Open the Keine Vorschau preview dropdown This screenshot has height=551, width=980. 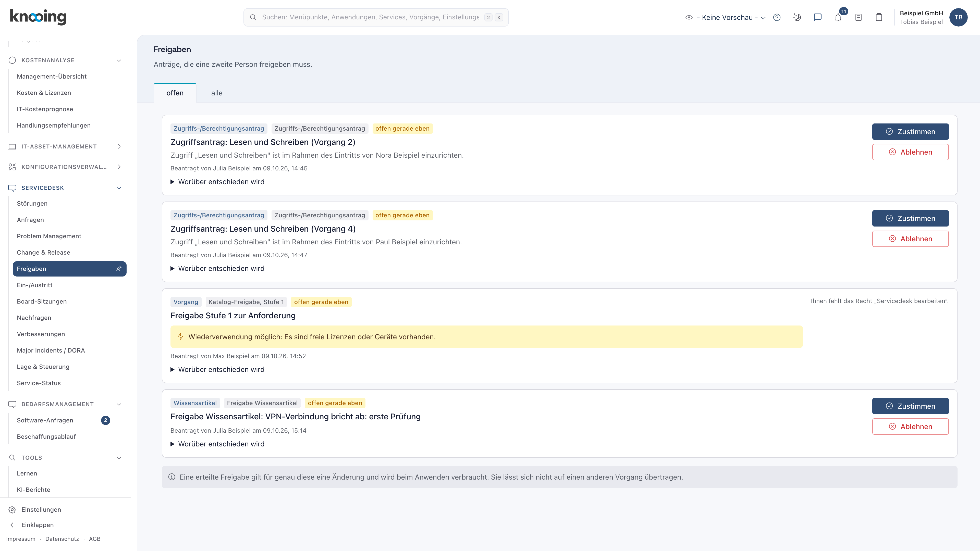coord(726,18)
